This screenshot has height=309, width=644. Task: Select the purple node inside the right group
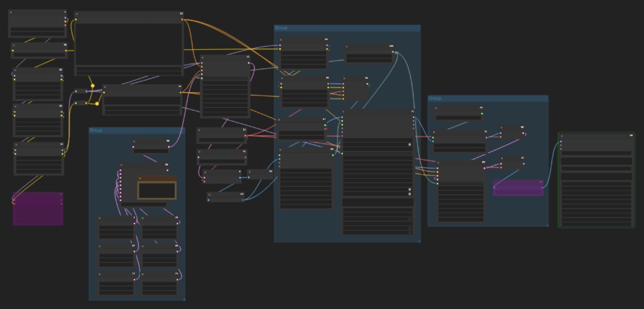coord(517,189)
